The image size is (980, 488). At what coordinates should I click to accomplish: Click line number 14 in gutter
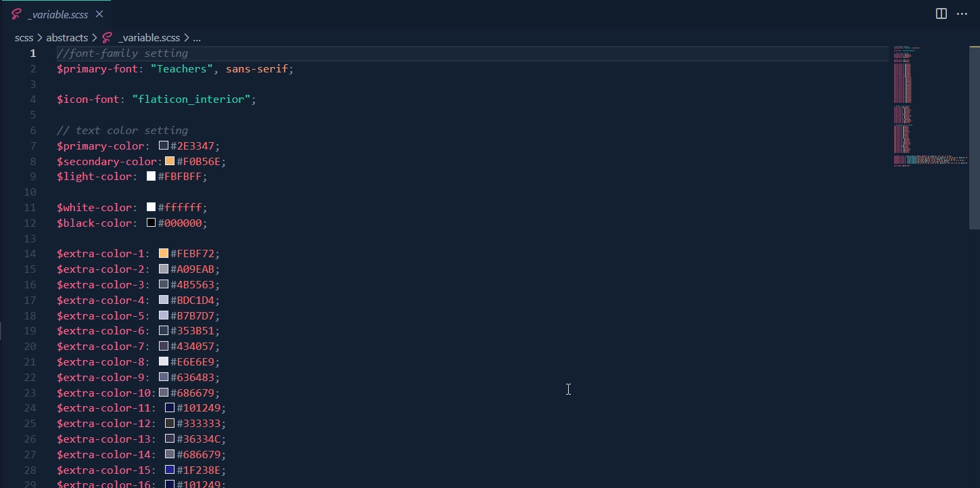30,254
